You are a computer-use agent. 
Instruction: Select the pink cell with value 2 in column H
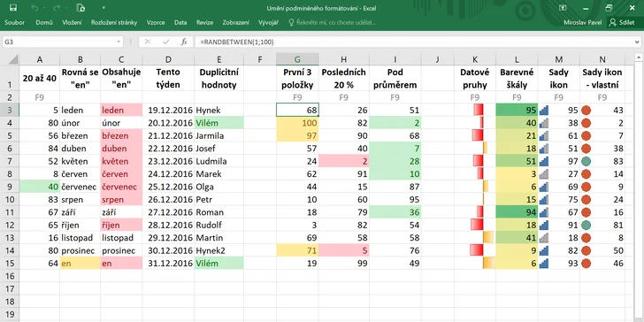pyautogui.click(x=344, y=161)
